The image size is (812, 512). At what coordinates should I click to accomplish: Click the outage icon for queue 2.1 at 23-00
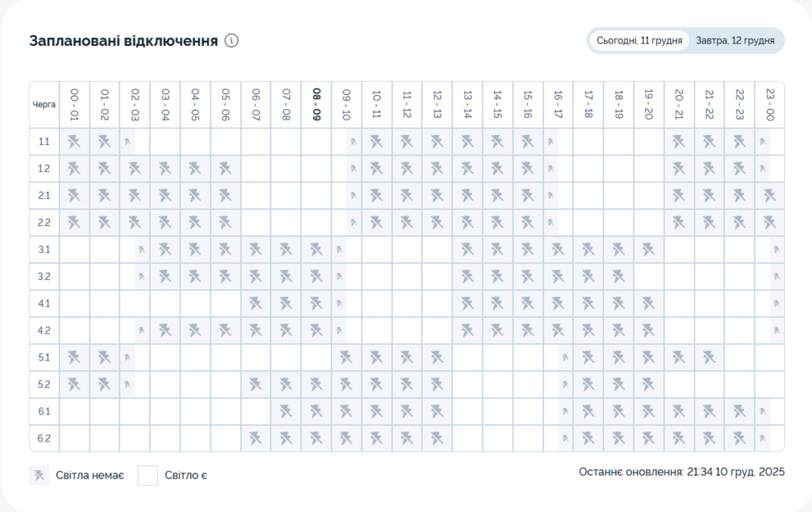point(769,196)
